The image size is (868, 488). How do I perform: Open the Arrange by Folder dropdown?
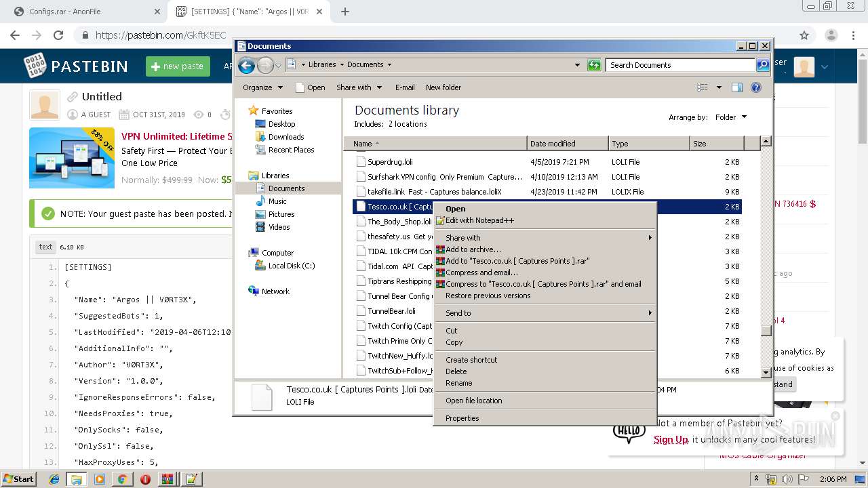click(x=731, y=117)
